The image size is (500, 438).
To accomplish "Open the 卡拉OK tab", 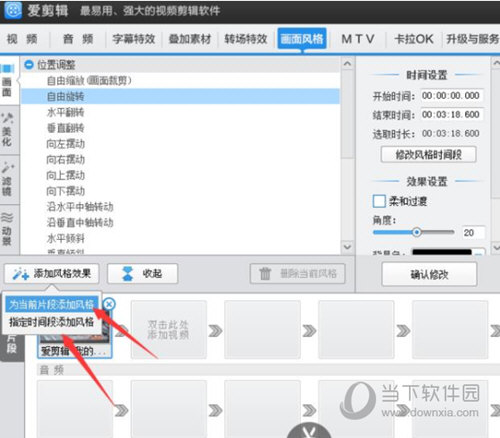I will click(414, 39).
